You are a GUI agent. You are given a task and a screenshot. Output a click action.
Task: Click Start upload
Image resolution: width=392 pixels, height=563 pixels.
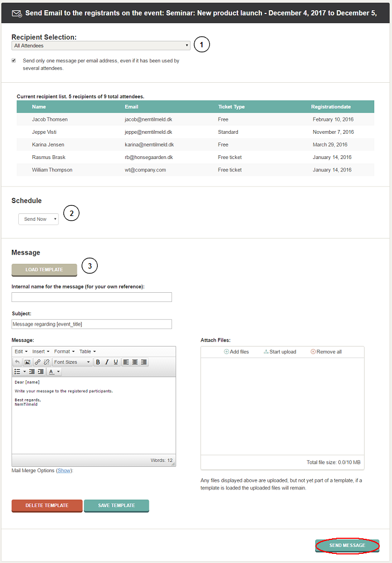coord(280,351)
